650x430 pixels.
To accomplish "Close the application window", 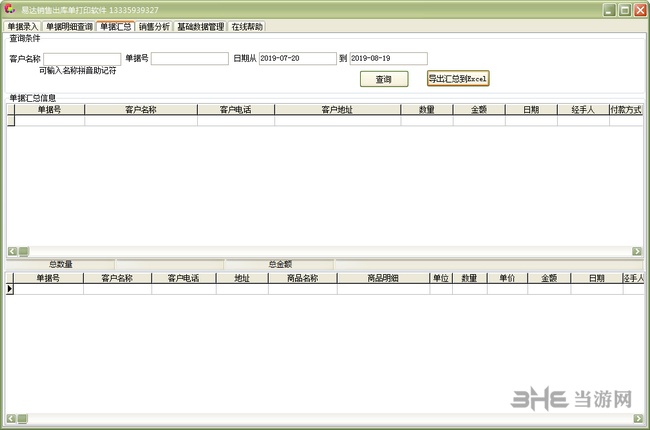I will 640,10.
